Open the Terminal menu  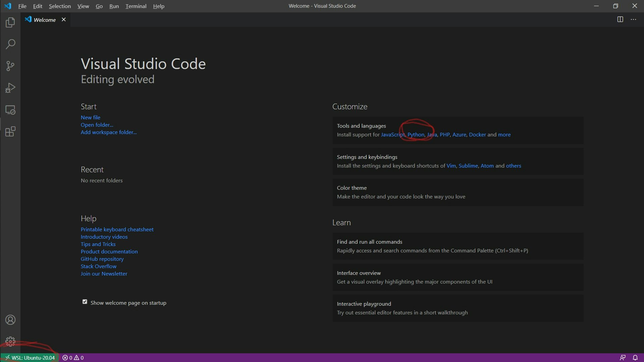[x=136, y=6]
